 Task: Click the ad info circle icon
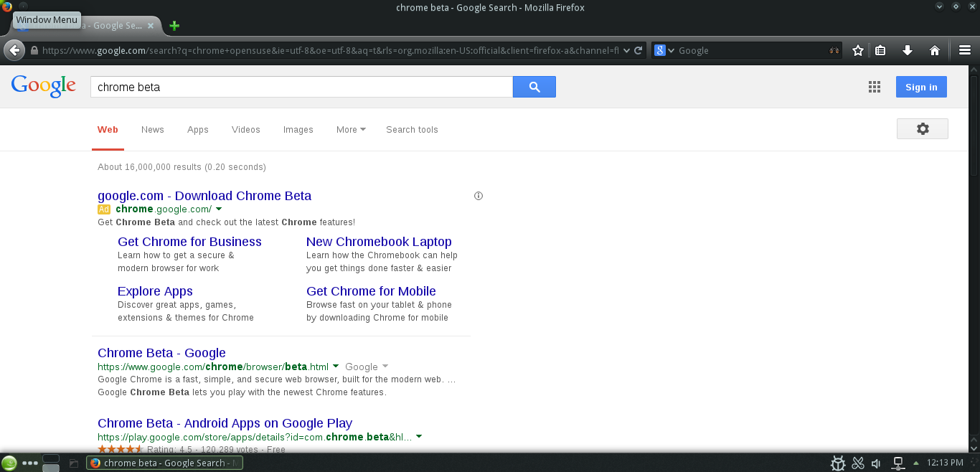479,196
